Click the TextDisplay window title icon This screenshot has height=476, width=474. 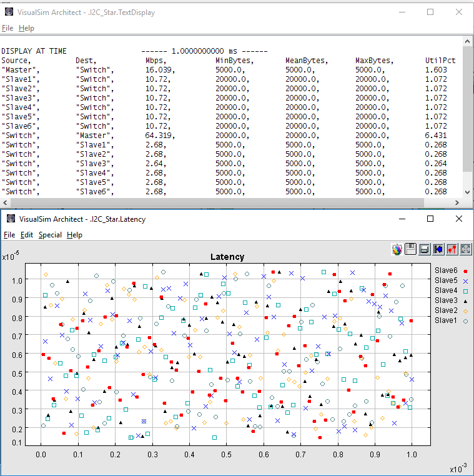click(x=9, y=12)
